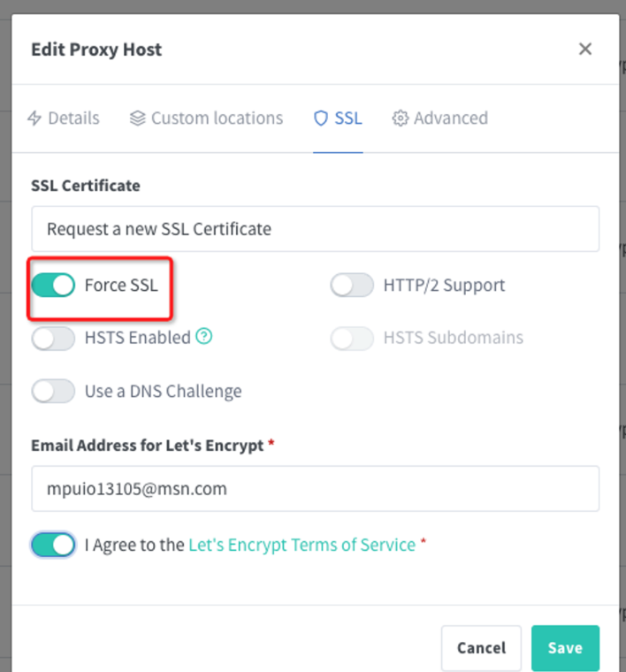Click the HSTS help question mark icon

[x=204, y=337]
